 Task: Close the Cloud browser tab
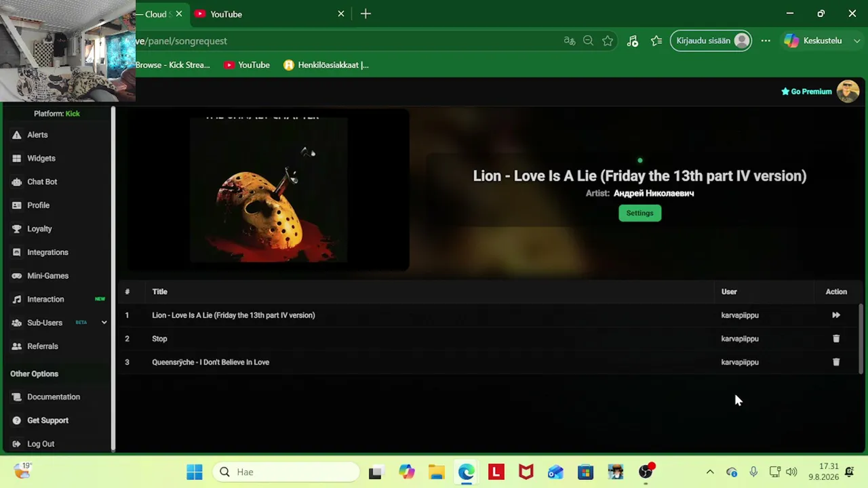click(179, 14)
